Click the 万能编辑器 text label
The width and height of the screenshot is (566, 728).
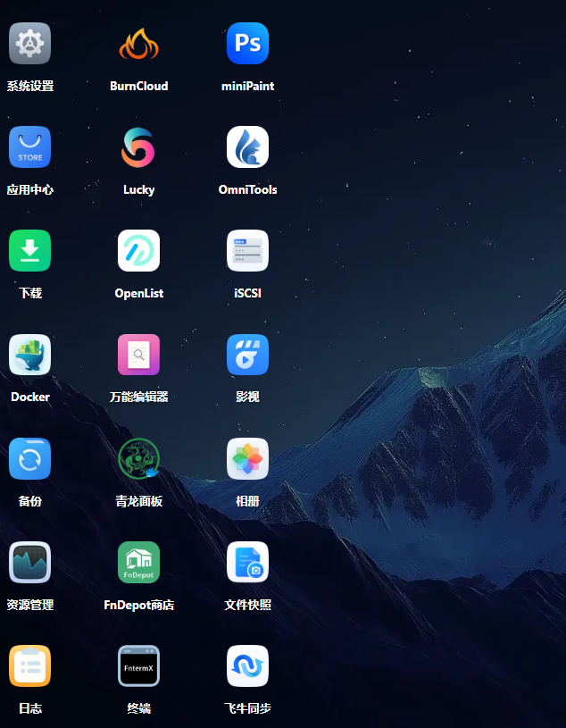[x=138, y=397]
